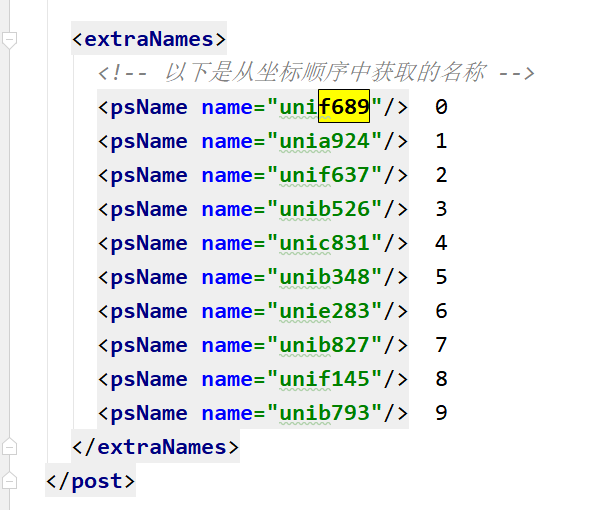
Task: Collapse fold marker at closing extraNames tag
Action: (x=9, y=447)
